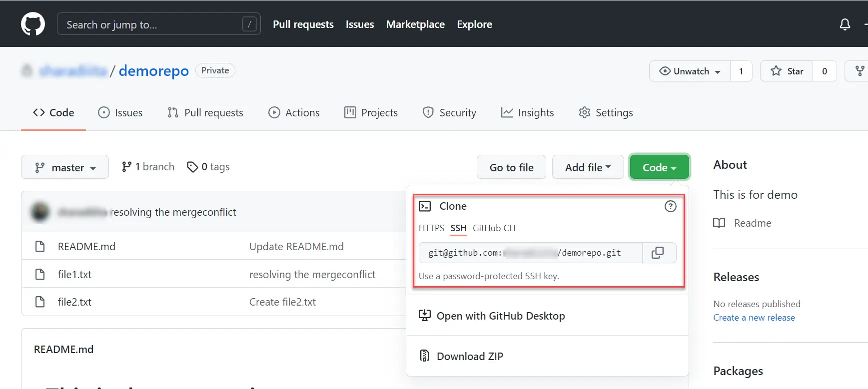
Task: Open notifications bell
Action: click(x=845, y=24)
